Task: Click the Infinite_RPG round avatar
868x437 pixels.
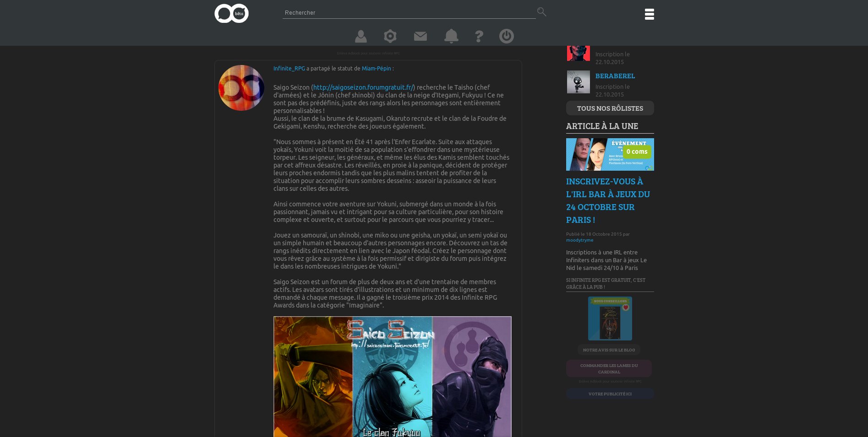Action: click(x=241, y=88)
